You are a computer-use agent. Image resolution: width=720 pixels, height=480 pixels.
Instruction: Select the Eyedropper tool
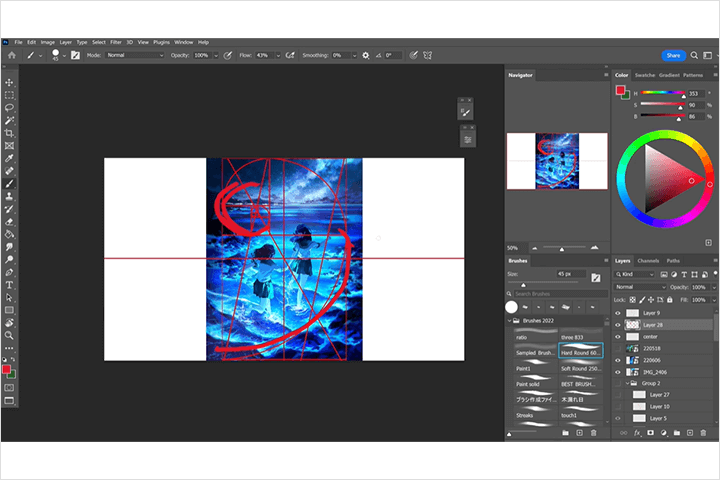click(9, 158)
